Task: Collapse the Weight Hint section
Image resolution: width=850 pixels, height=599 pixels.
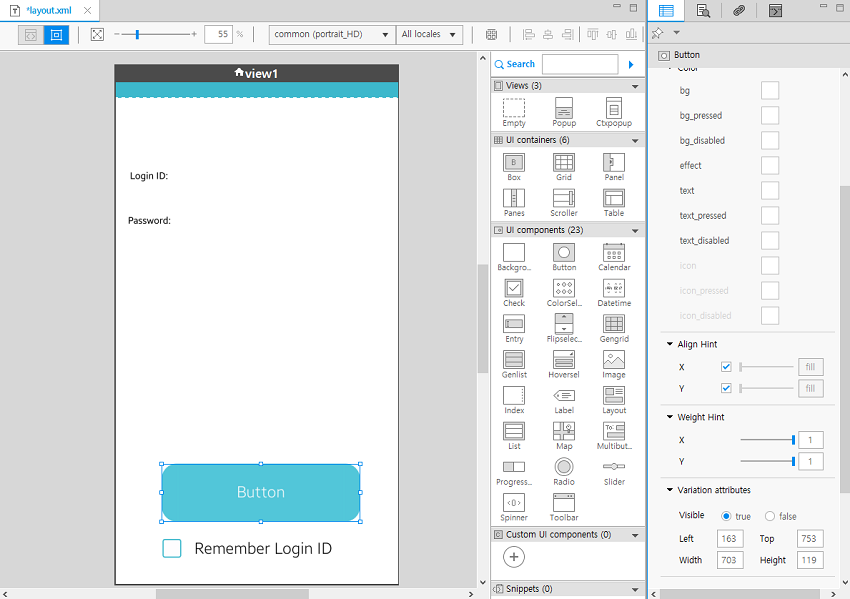Action: [670, 417]
